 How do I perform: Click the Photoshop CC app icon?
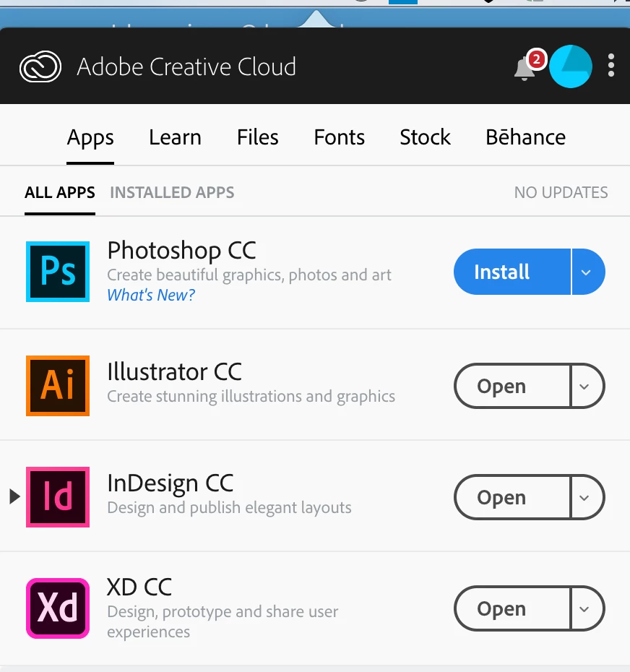click(58, 272)
